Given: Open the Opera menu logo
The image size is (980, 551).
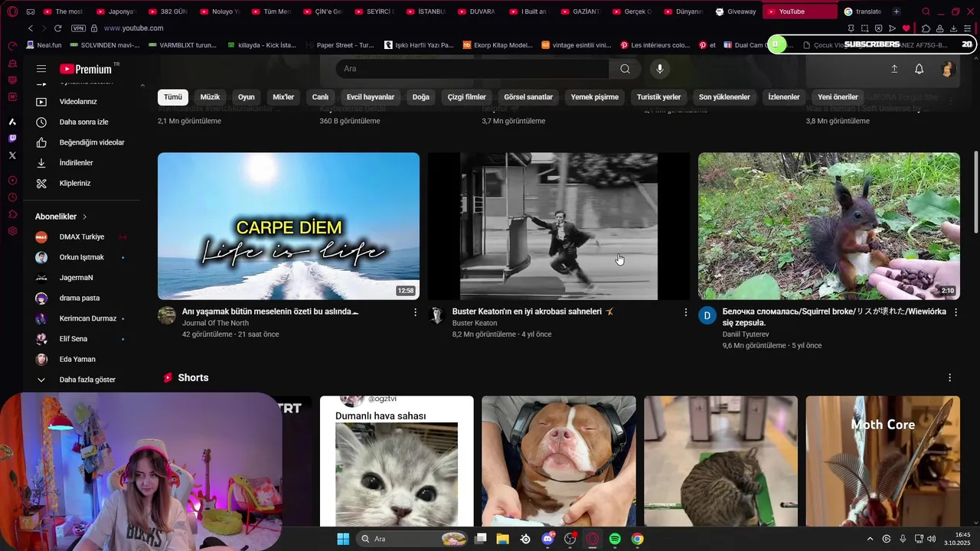Looking at the screenshot, I should click(12, 11).
